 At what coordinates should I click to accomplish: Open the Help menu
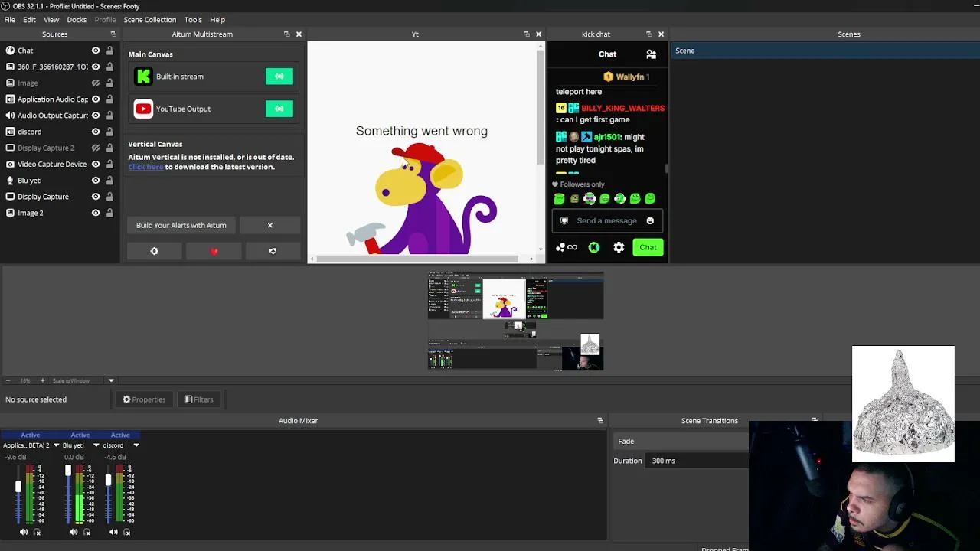[x=217, y=19]
